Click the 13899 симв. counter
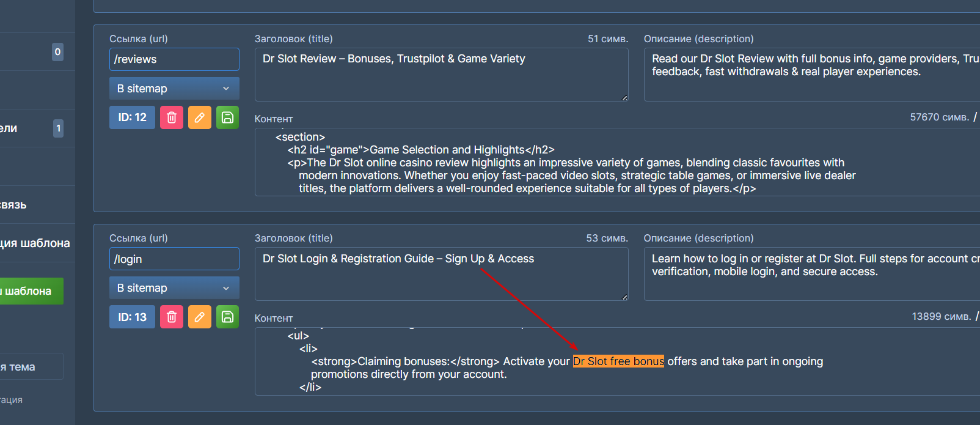The image size is (980, 425). point(941,316)
